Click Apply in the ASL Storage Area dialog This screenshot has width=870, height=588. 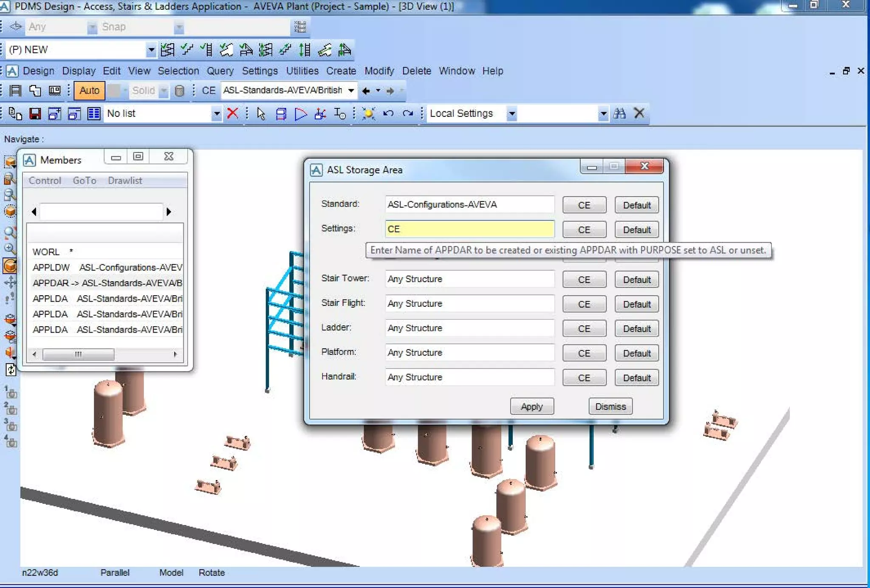(531, 407)
